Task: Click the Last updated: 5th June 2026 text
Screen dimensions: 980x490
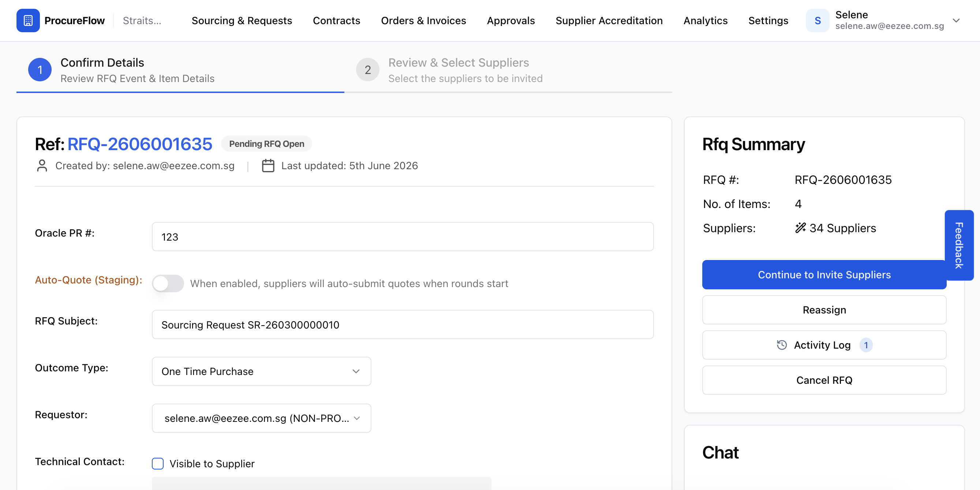Action: [x=349, y=166]
